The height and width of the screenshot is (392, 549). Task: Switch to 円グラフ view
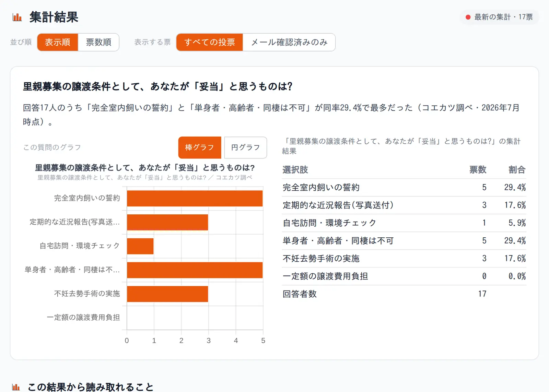point(245,147)
